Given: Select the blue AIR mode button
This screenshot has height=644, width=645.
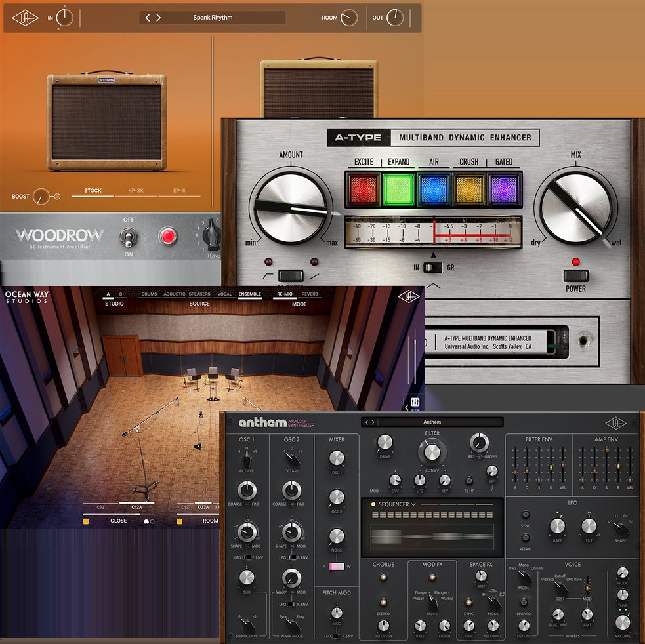Looking at the screenshot, I should tap(434, 190).
